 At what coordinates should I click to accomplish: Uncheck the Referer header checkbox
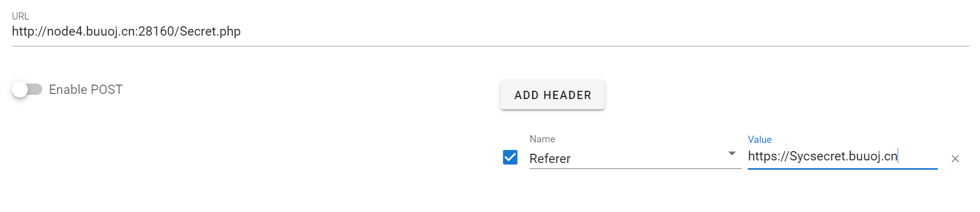point(510,157)
